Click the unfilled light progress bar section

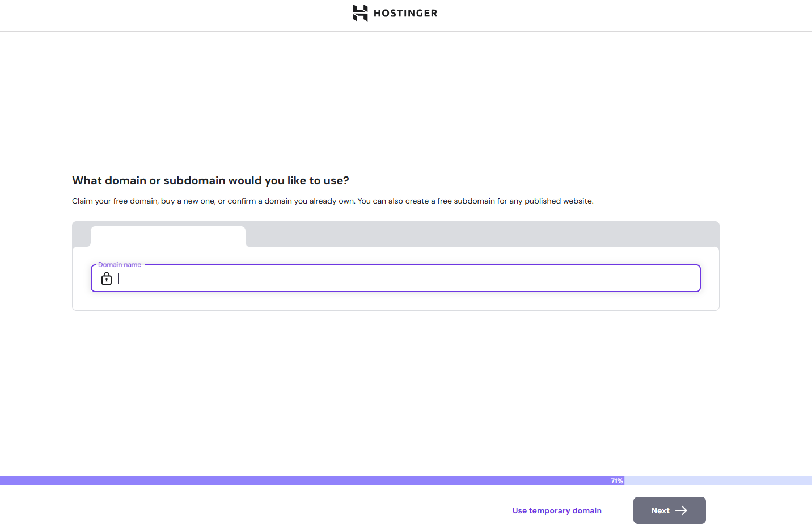tap(718, 481)
